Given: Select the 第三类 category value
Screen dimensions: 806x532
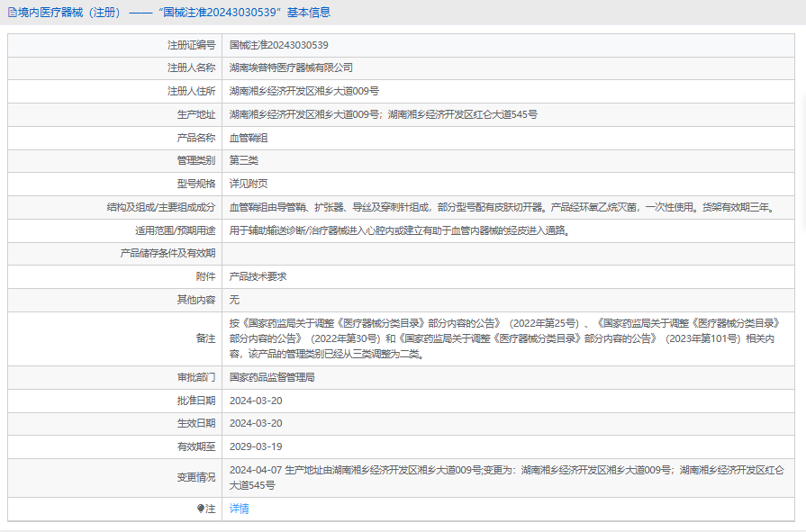Looking at the screenshot, I should point(244,160).
